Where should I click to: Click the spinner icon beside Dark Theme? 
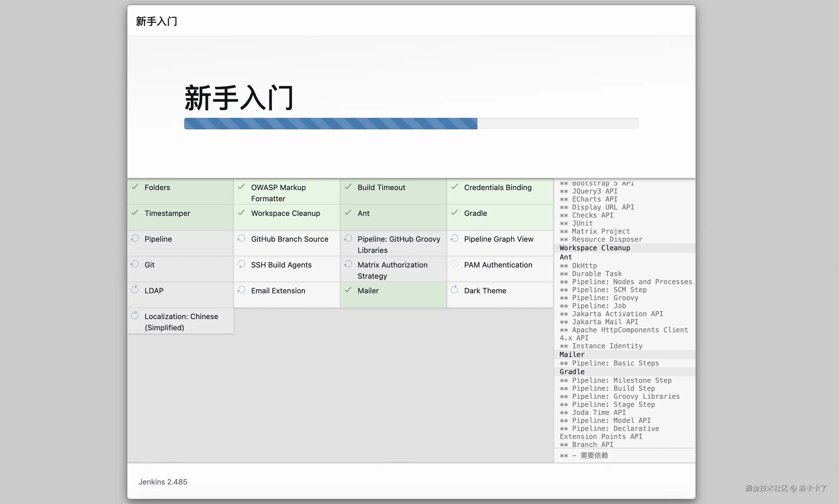pyautogui.click(x=454, y=290)
